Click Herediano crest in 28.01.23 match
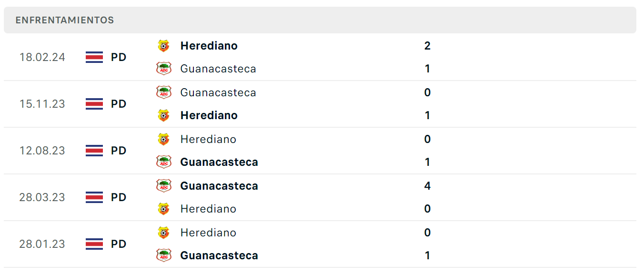 tap(163, 233)
